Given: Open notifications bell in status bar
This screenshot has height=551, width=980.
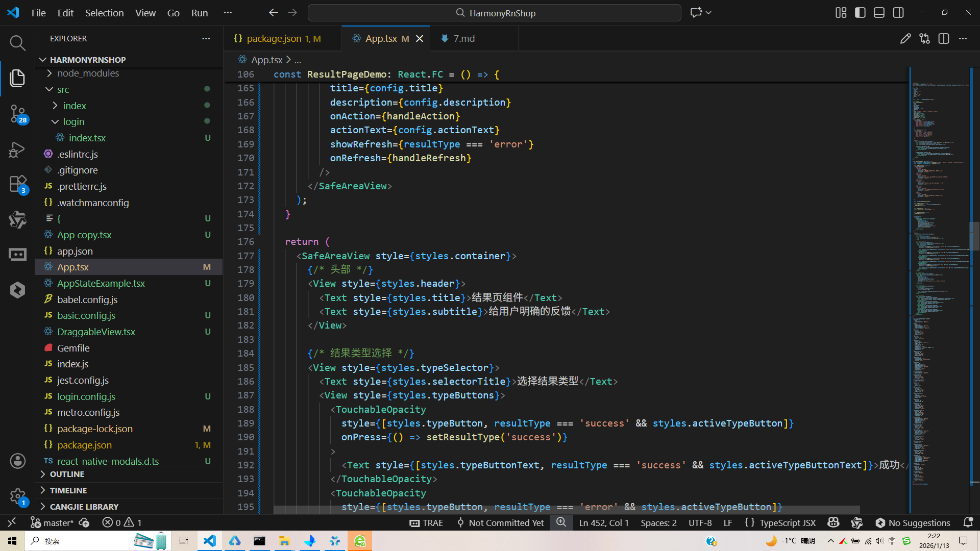Looking at the screenshot, I should click(x=968, y=522).
